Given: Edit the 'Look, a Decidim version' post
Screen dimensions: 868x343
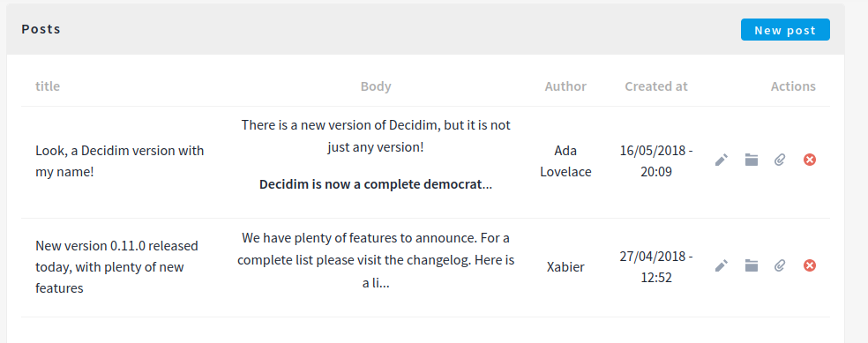Looking at the screenshot, I should click(x=721, y=160).
